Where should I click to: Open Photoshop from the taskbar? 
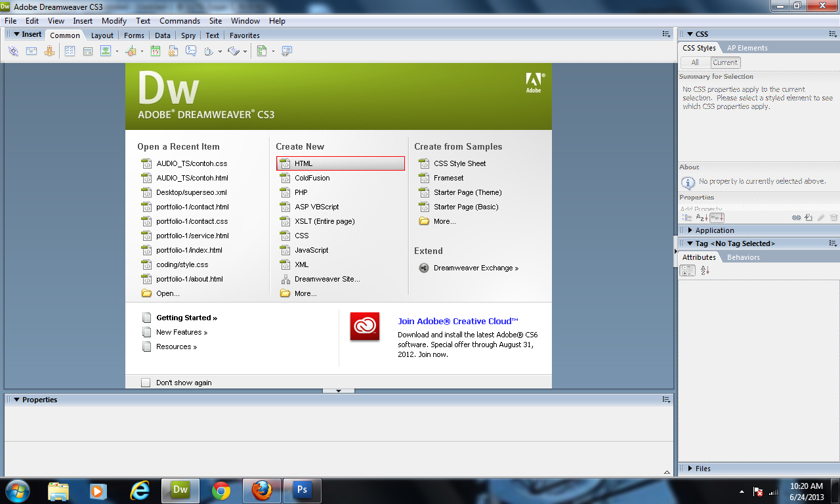click(303, 490)
